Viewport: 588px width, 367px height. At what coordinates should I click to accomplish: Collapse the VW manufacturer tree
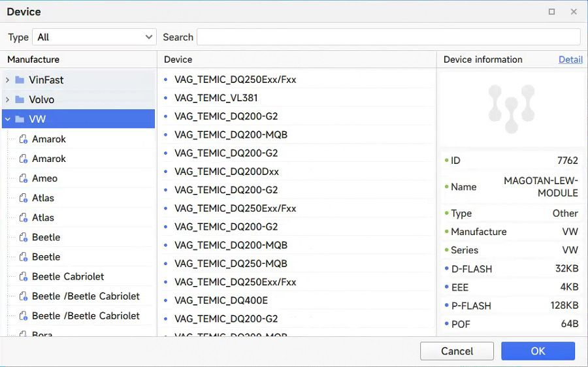[x=7, y=120]
